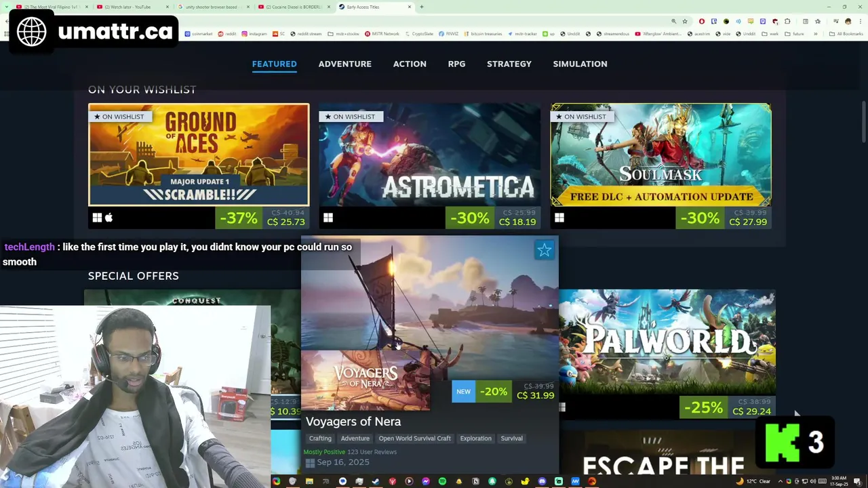Click the Exploration tag
The image size is (868, 488).
coord(475,439)
